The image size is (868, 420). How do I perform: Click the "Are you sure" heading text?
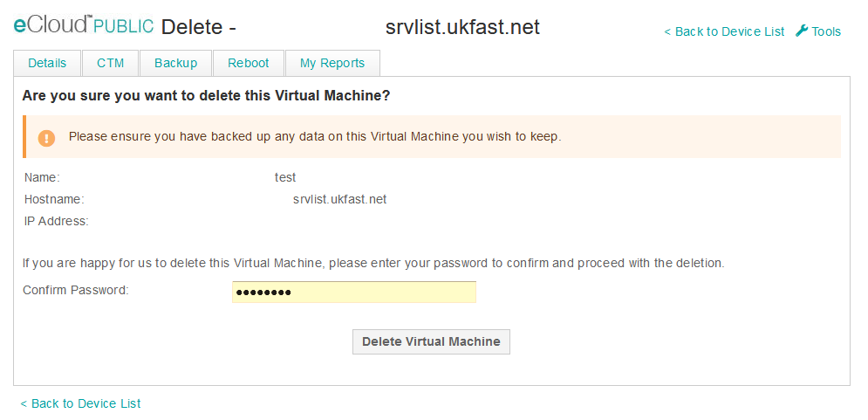tap(206, 95)
